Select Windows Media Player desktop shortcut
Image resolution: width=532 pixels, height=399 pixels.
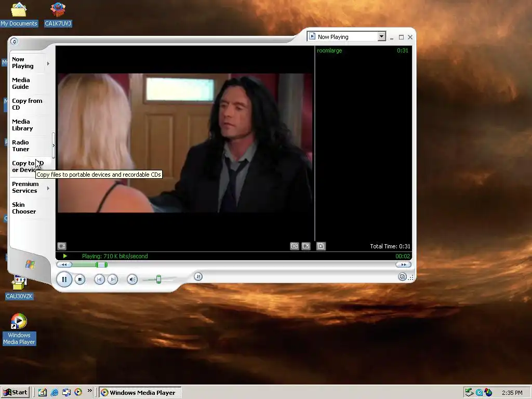[x=19, y=329]
